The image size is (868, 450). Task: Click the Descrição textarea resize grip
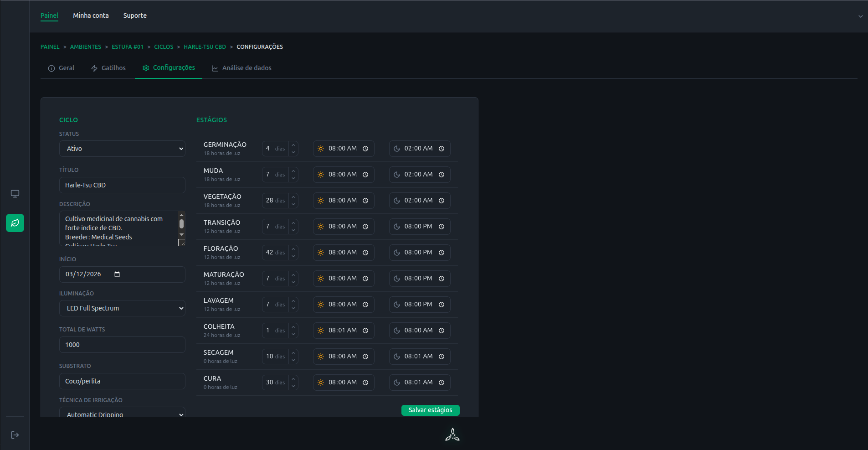pyautogui.click(x=181, y=243)
